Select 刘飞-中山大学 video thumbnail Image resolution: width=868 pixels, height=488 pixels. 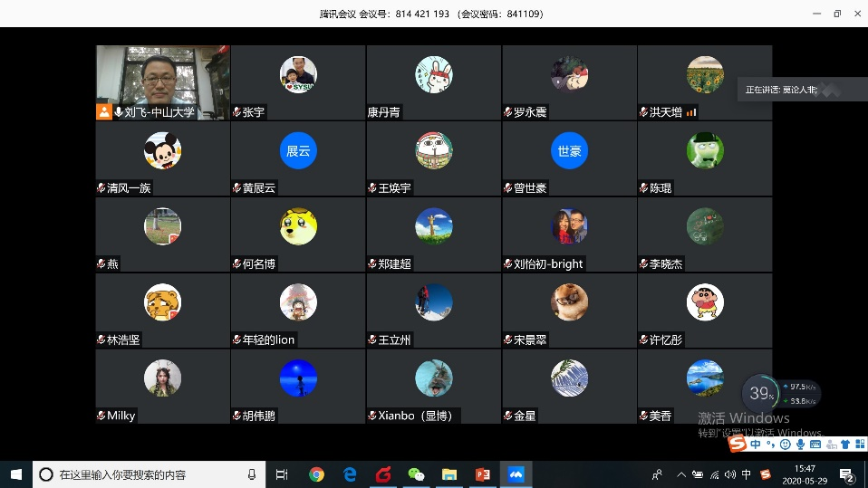click(162, 77)
